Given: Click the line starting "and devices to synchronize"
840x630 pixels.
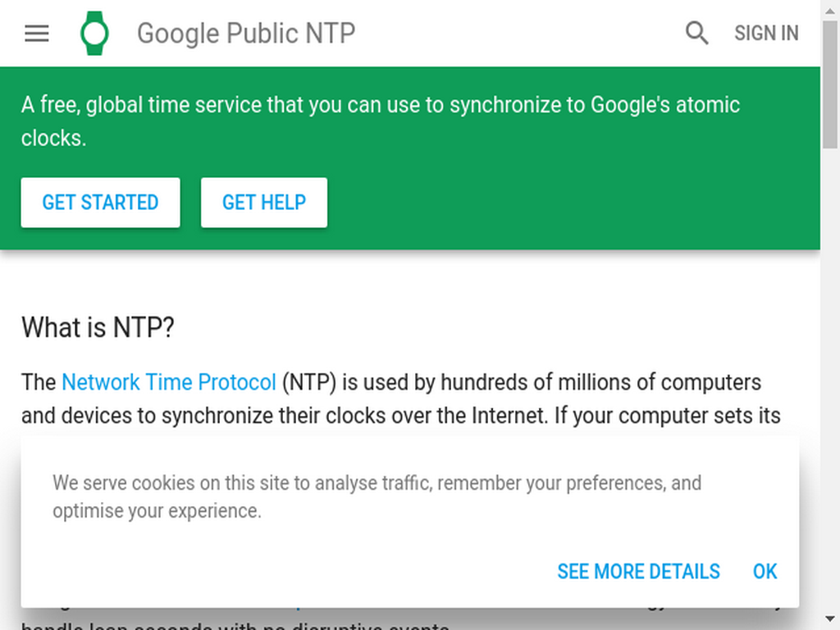Looking at the screenshot, I should [400, 416].
